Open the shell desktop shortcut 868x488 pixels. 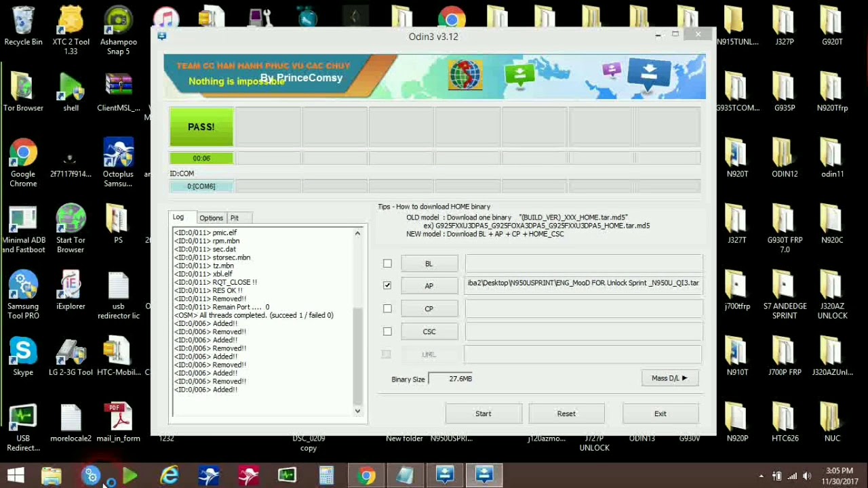pyautogui.click(x=71, y=93)
